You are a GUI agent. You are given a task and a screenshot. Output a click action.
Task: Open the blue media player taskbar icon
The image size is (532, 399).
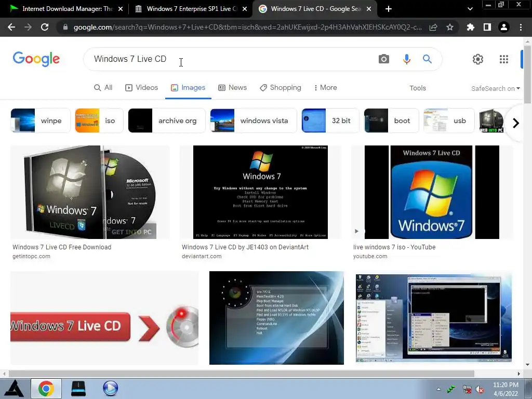pyautogui.click(x=110, y=389)
